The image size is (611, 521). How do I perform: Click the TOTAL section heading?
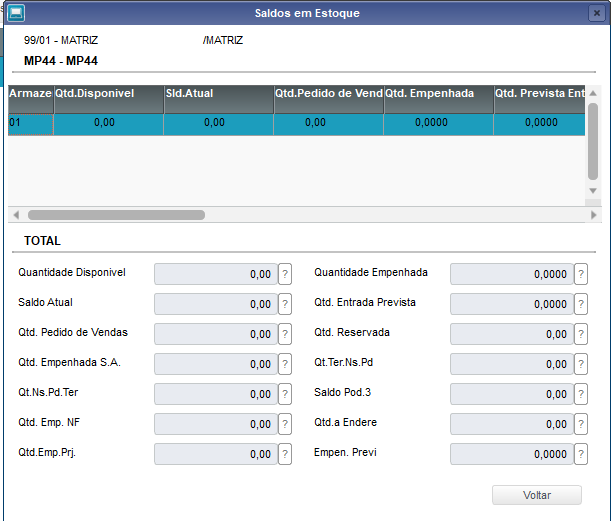coord(42,240)
